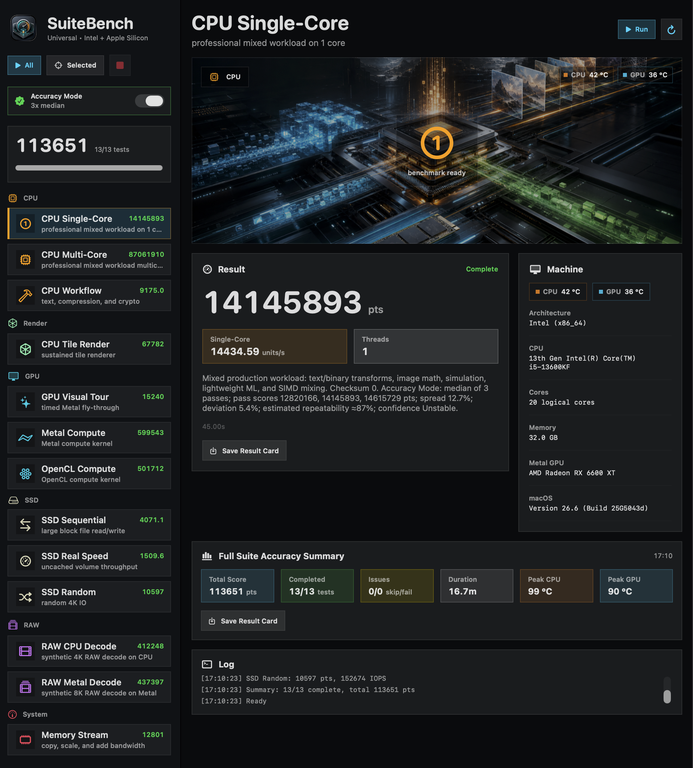Click the CPU Workflow hammer icon

(x=25, y=295)
